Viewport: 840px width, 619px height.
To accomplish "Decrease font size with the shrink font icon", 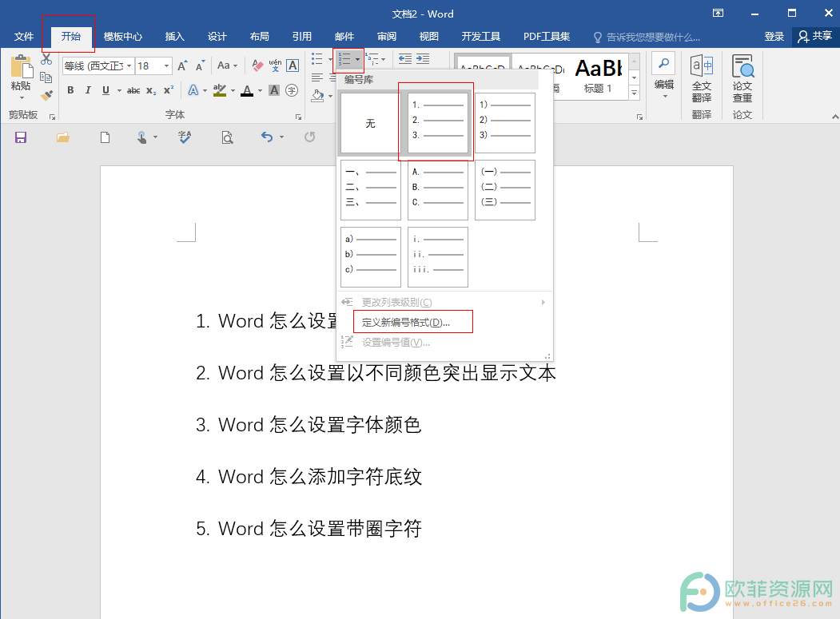I will [x=200, y=65].
